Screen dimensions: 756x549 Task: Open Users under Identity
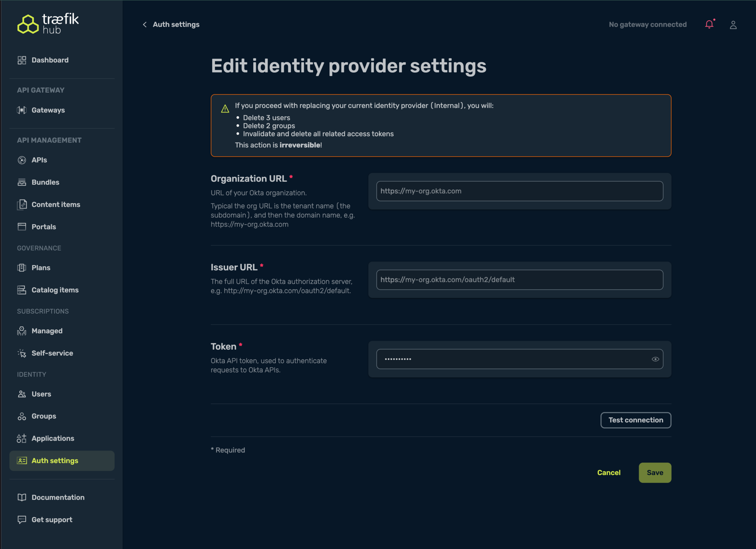(x=62, y=394)
